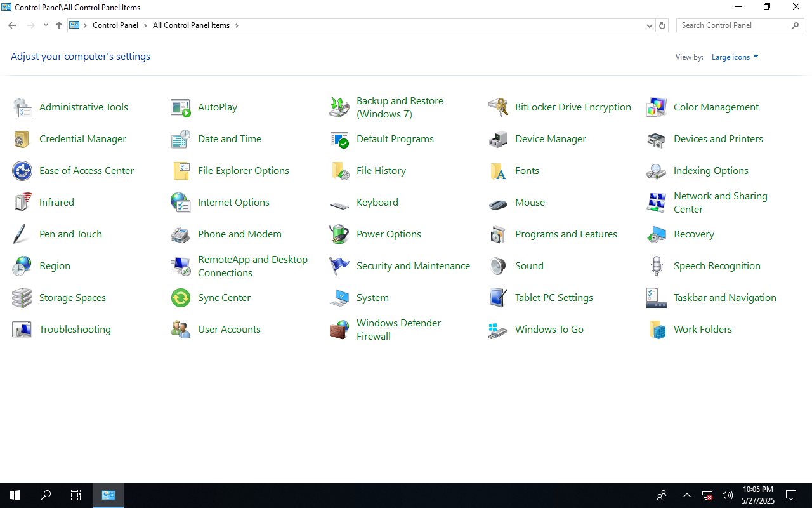
Task: Open the File Explorer Options icon
Action: [x=181, y=171]
